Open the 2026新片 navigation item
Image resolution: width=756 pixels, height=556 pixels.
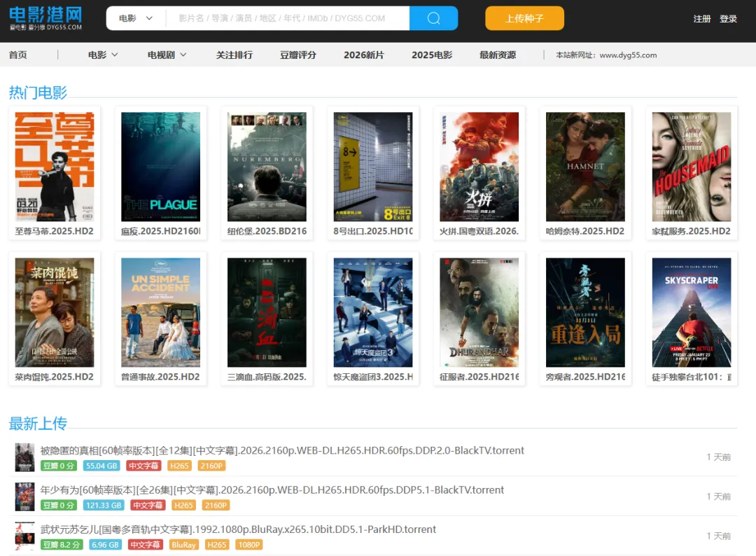tap(364, 55)
